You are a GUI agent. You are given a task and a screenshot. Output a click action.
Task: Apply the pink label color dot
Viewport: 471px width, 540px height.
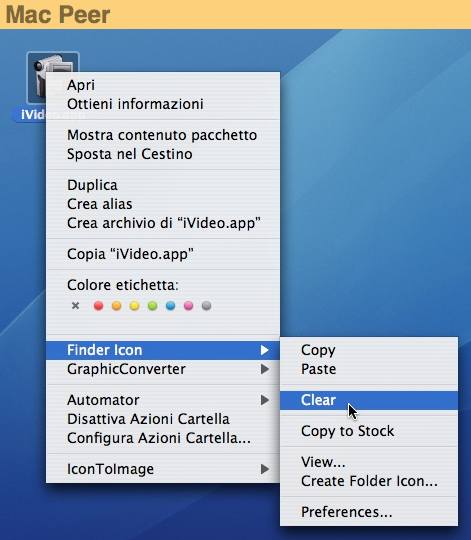coord(188,305)
